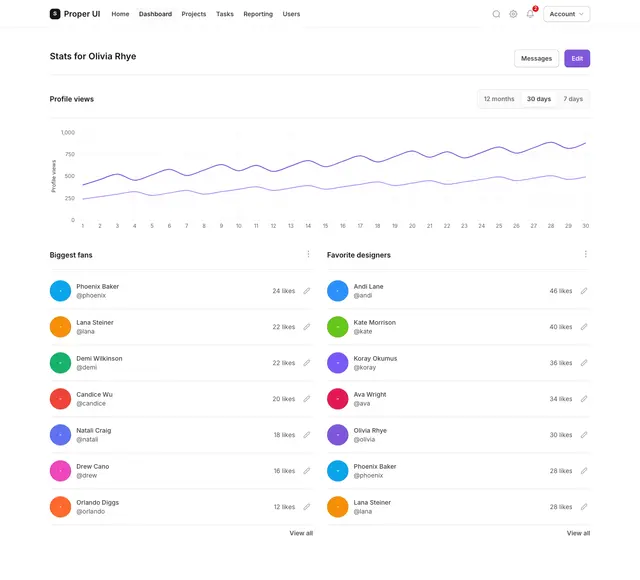This screenshot has width=640, height=580.
Task: Click the Messages button
Action: pos(536,58)
